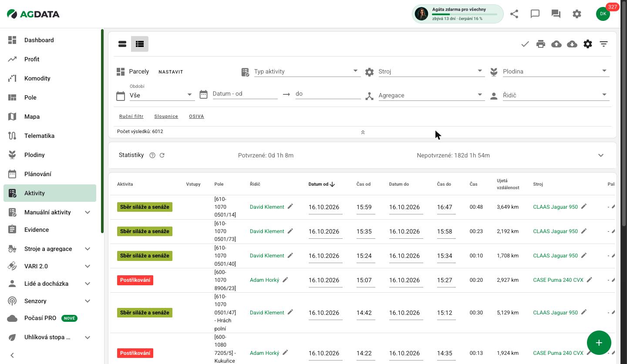Open the Ruční filtr link
The image size is (627, 364).
131,116
